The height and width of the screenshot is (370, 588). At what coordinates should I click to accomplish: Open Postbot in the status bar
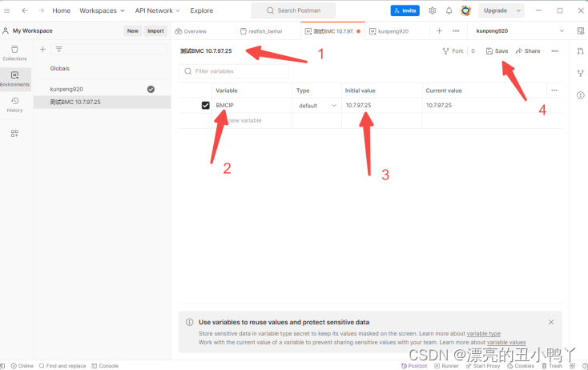click(414, 366)
